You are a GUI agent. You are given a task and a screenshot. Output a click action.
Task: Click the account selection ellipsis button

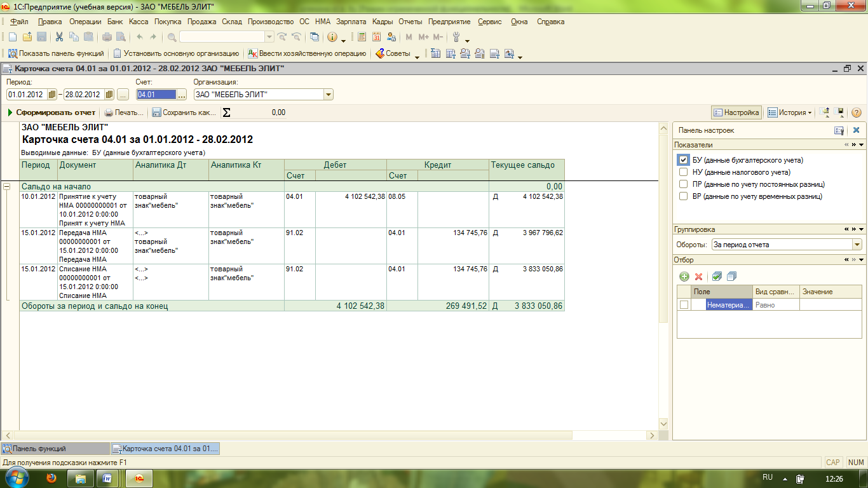(182, 95)
